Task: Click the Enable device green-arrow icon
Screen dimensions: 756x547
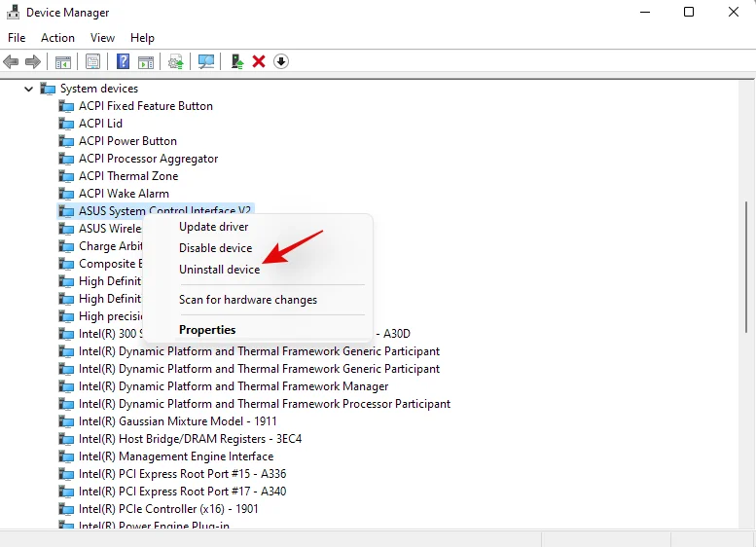Action: [236, 61]
